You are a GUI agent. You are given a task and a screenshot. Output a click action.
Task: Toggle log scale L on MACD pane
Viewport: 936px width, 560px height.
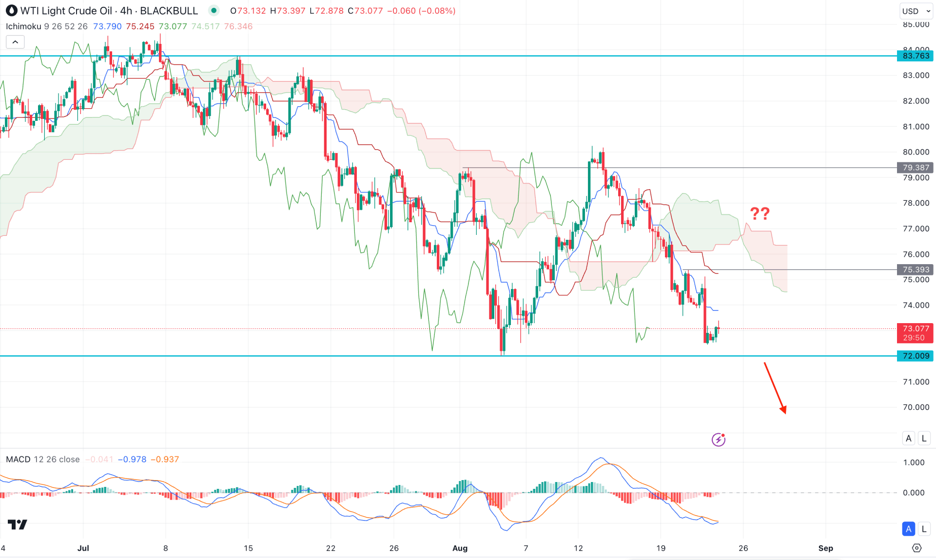point(924,529)
